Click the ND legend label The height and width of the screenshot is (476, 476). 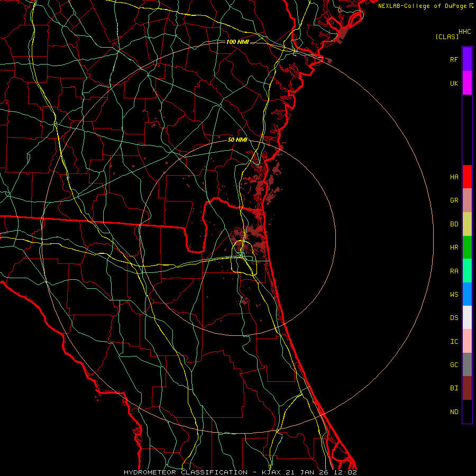[454, 411]
